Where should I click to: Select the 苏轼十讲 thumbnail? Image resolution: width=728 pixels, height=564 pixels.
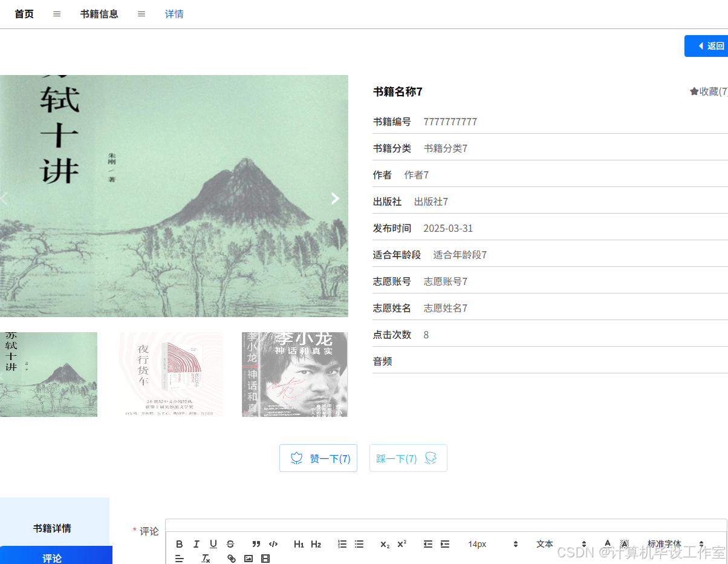(x=48, y=375)
